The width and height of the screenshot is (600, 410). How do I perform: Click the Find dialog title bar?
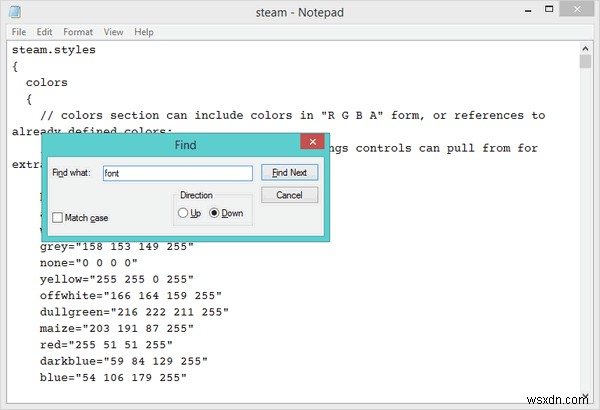tap(185, 145)
